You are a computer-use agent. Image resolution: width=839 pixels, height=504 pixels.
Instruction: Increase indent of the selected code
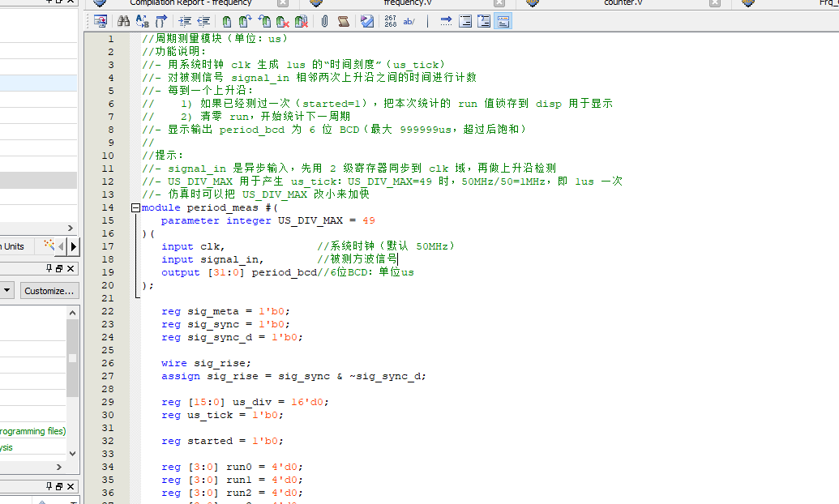pyautogui.click(x=185, y=21)
